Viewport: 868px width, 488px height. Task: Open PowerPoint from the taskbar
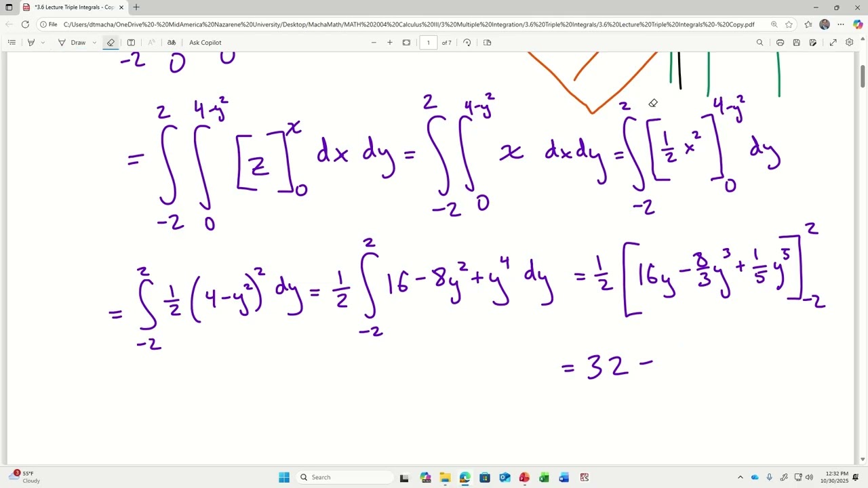tap(524, 477)
